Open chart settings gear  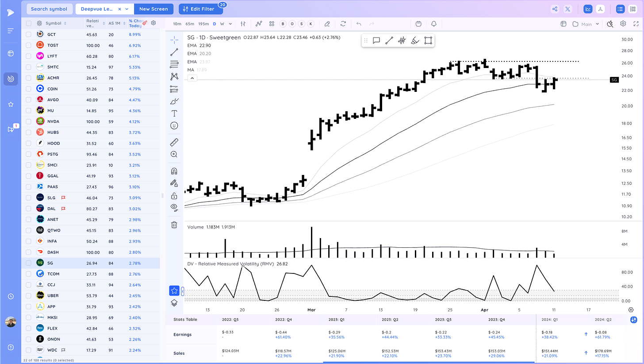pos(623,24)
